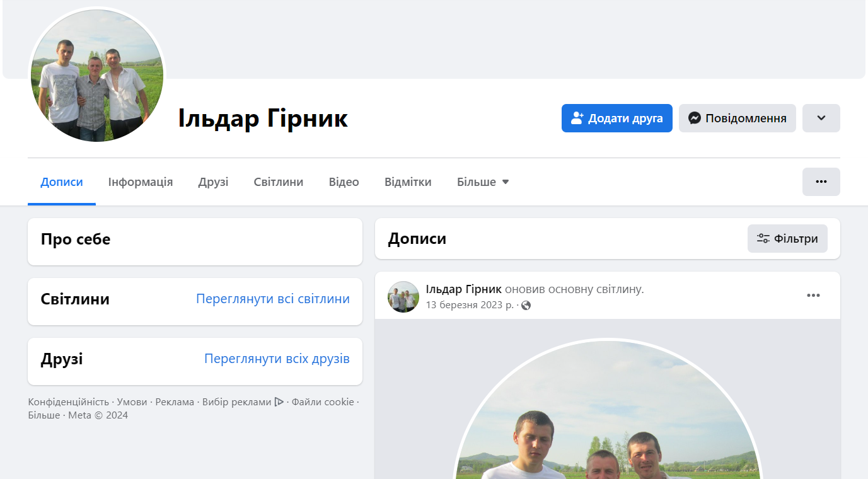Viewport: 868px width, 479px height.
Task: Click the Add Friend button (Додати друга)
Action: click(616, 118)
